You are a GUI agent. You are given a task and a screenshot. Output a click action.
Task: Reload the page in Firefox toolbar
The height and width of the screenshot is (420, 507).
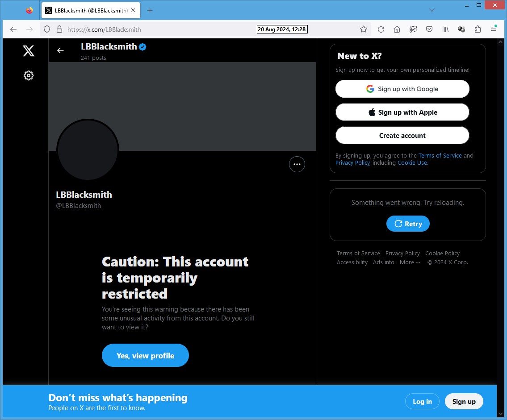[381, 29]
